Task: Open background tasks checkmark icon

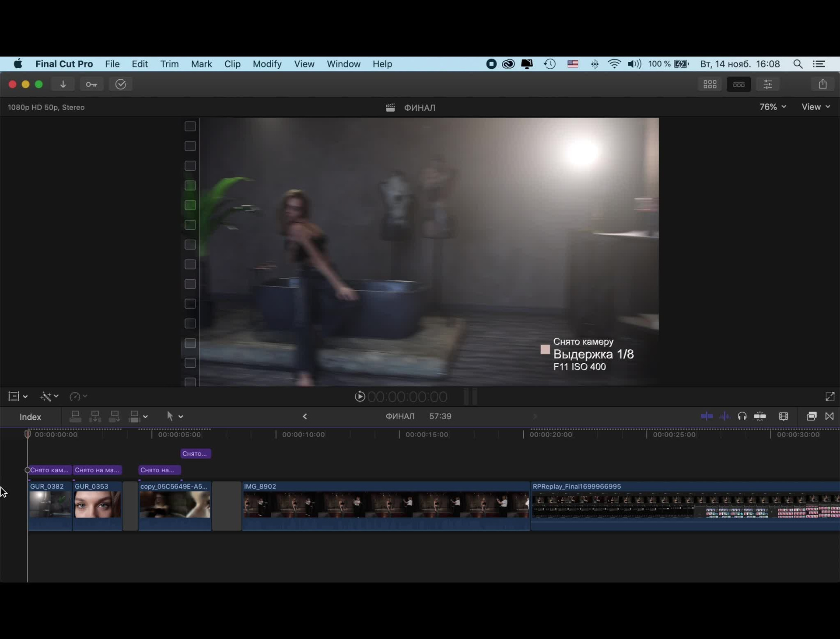Action: click(x=121, y=84)
